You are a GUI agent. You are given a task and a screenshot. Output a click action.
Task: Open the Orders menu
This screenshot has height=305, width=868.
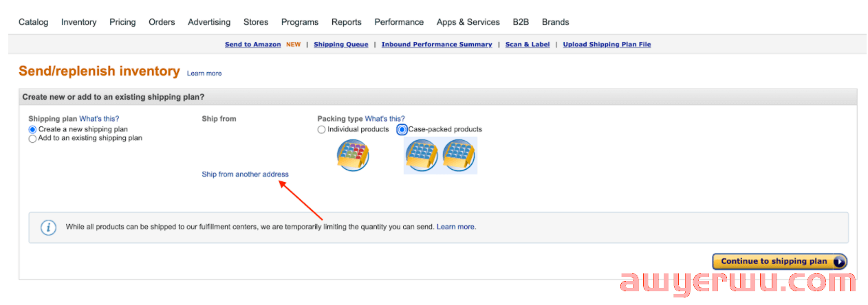coord(162,22)
